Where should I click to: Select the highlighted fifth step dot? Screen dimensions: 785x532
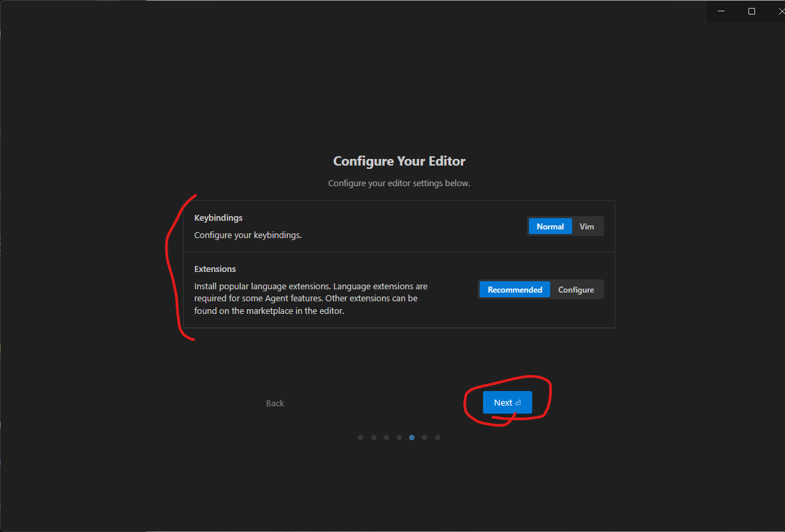(x=412, y=438)
